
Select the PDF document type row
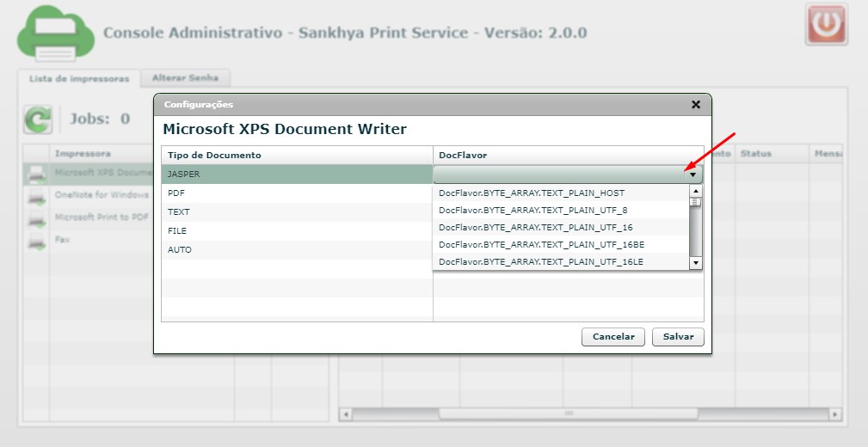(x=298, y=193)
